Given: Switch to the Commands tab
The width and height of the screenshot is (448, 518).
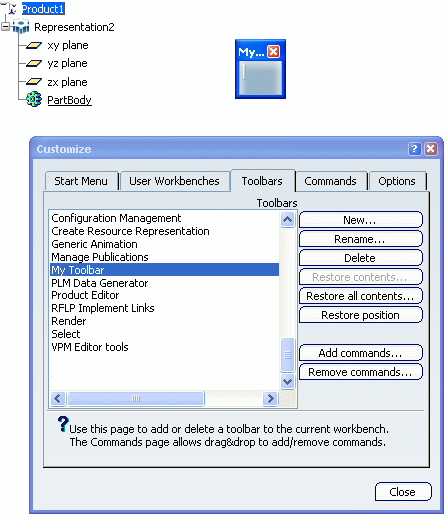Looking at the screenshot, I should pyautogui.click(x=330, y=181).
